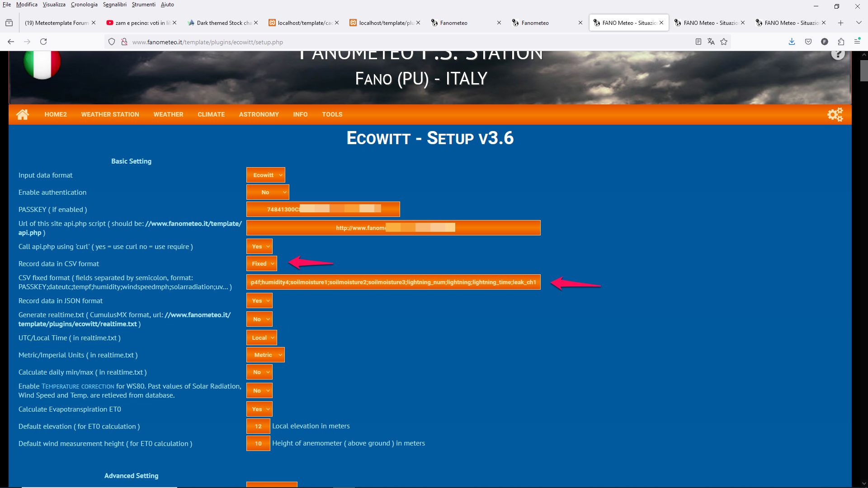The image size is (868, 488).
Task: Click the page vertical scrollbar thumb
Action: [864, 70]
